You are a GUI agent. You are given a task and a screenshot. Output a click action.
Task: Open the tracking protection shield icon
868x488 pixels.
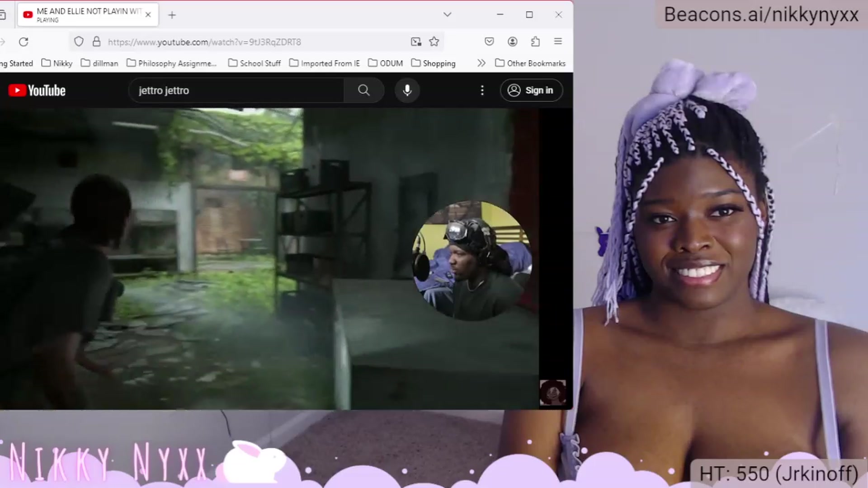pyautogui.click(x=79, y=42)
